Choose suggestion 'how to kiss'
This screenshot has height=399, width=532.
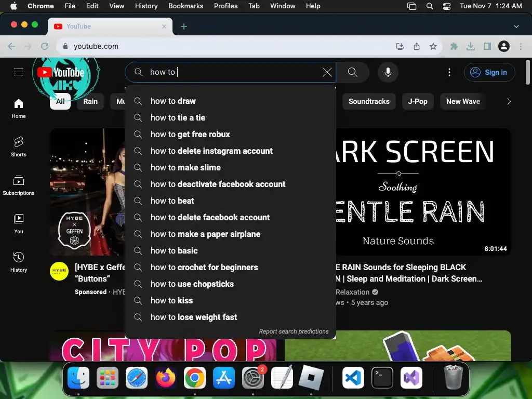(x=230, y=301)
